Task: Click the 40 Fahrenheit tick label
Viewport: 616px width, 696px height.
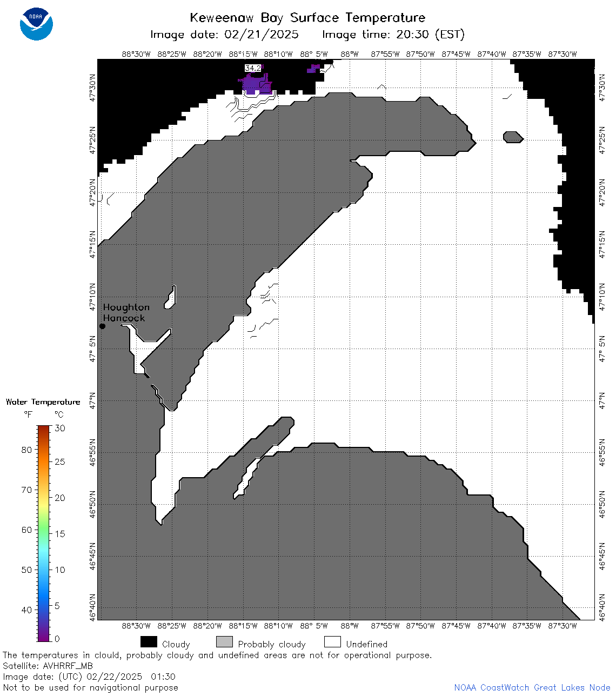Action: 26,610
